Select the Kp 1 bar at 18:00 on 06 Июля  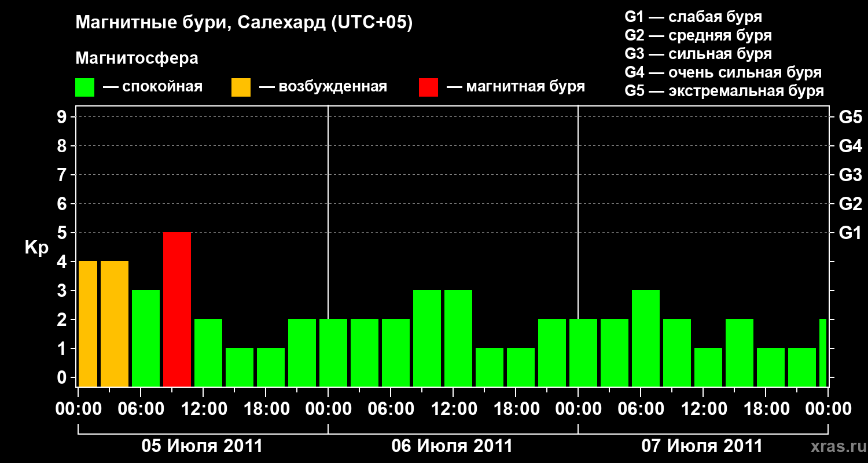pyautogui.click(x=521, y=367)
